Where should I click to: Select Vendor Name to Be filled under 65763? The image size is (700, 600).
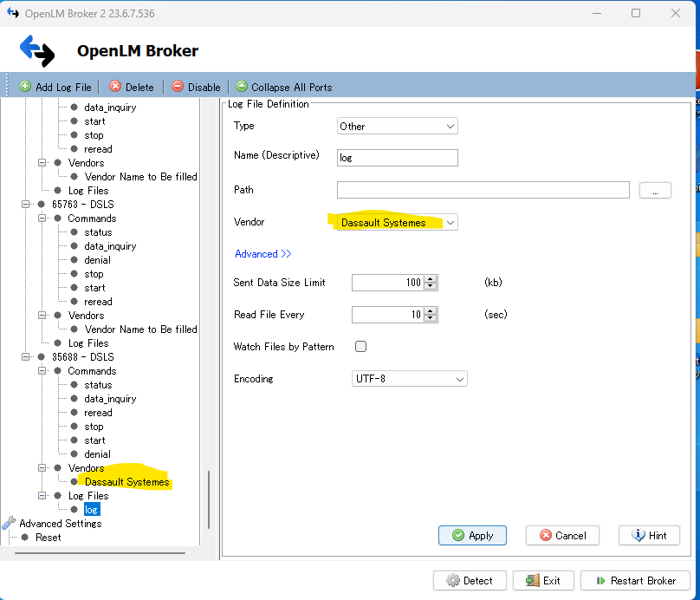[140, 329]
